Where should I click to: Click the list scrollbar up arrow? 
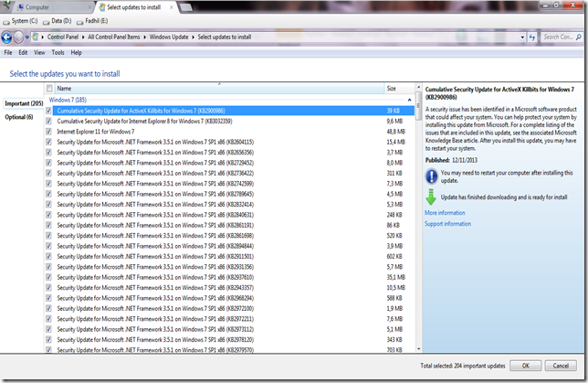click(x=418, y=87)
